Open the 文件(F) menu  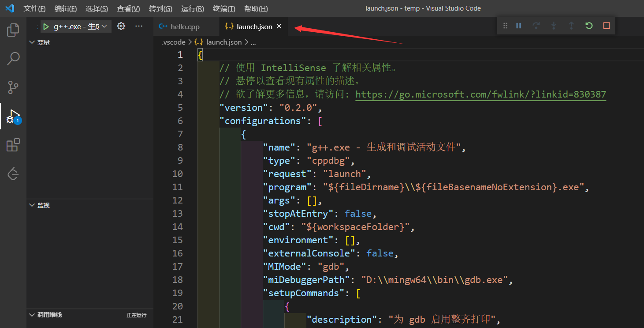34,9
